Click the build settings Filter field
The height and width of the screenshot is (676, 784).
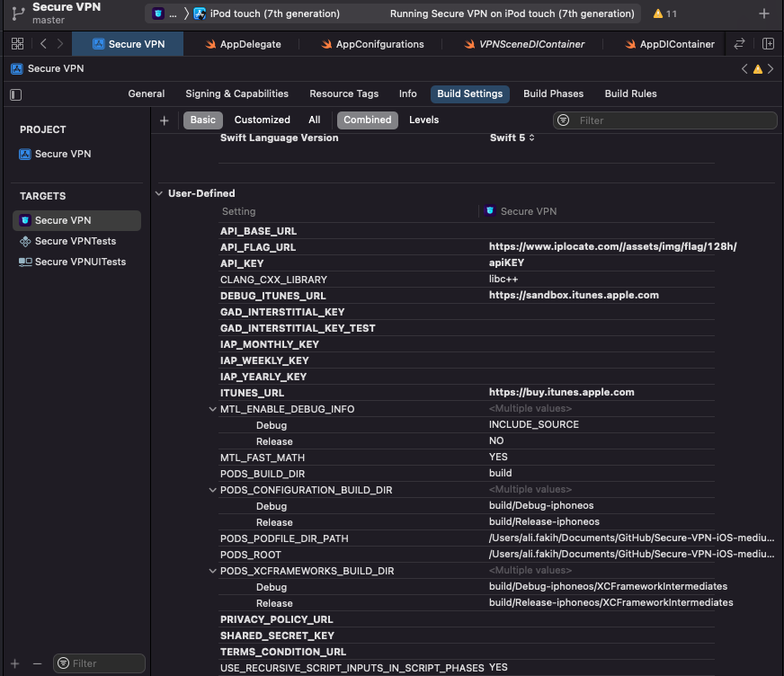(665, 120)
